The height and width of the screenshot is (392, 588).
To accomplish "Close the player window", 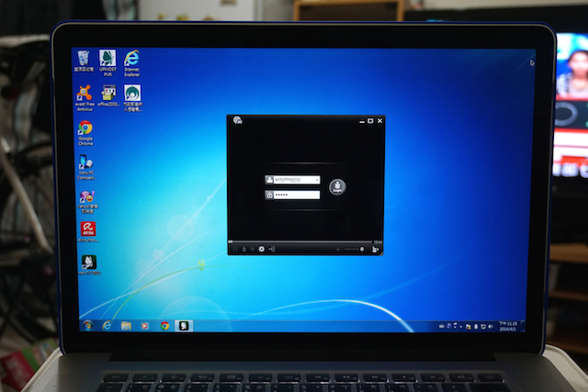I will tap(379, 120).
